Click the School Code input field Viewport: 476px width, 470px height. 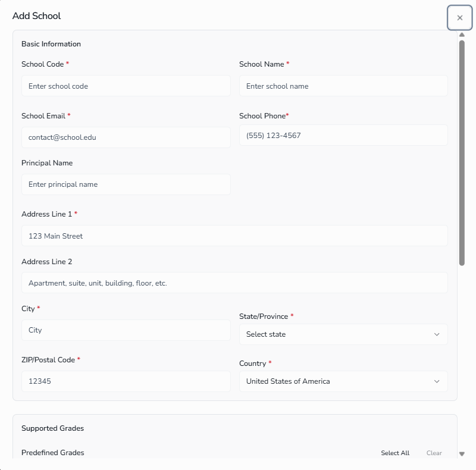point(126,86)
